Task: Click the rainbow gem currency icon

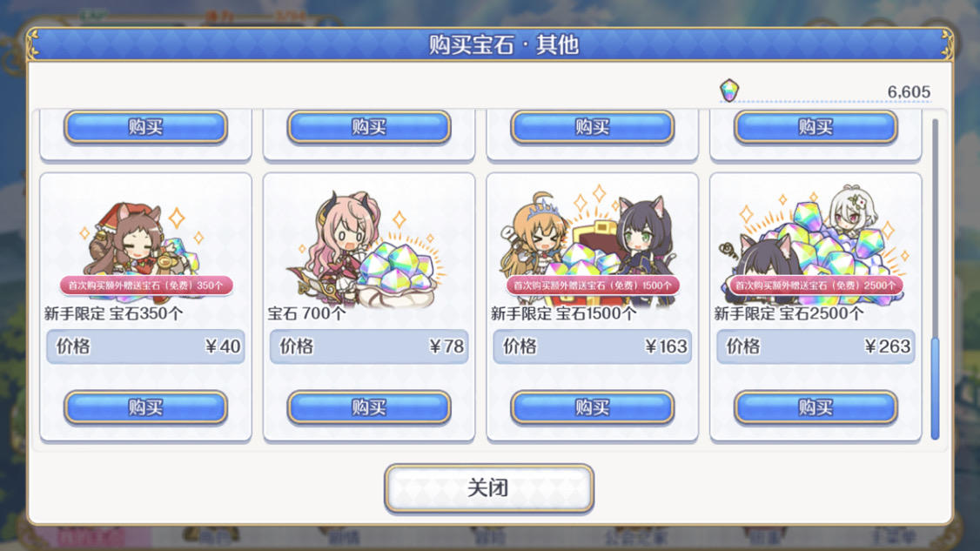Action: pos(728,91)
